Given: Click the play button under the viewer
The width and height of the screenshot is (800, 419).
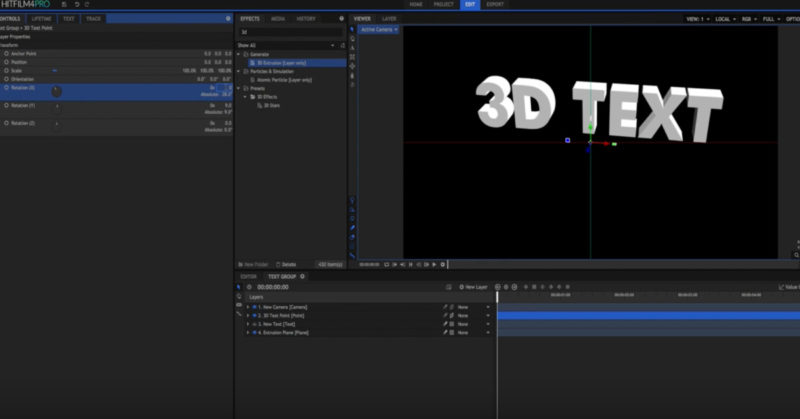Looking at the screenshot, I should coord(434,264).
